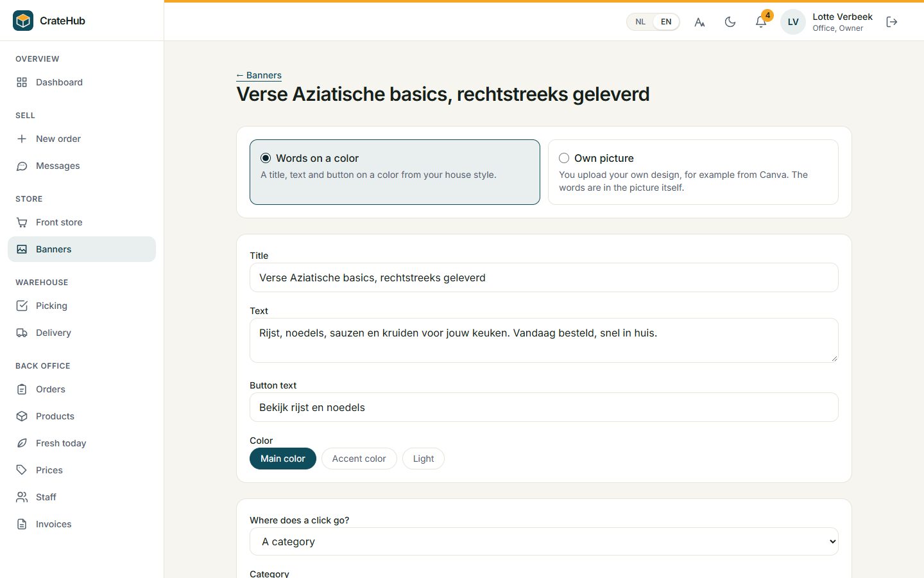Click the Orders clipboard icon
The image size is (924, 578).
click(x=22, y=389)
